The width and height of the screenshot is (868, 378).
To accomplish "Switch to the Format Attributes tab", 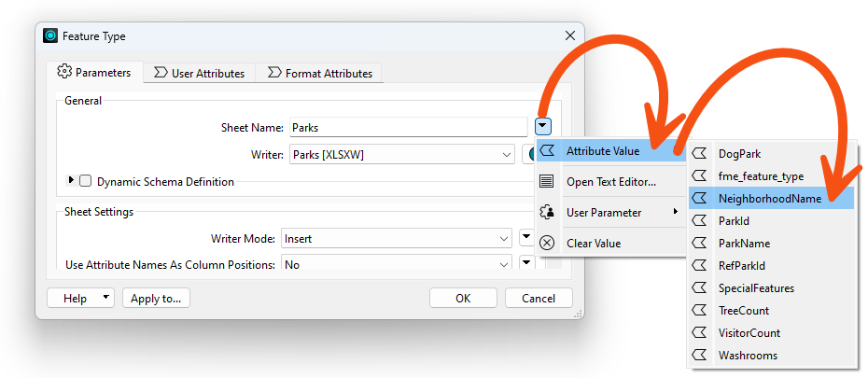I will [x=319, y=73].
